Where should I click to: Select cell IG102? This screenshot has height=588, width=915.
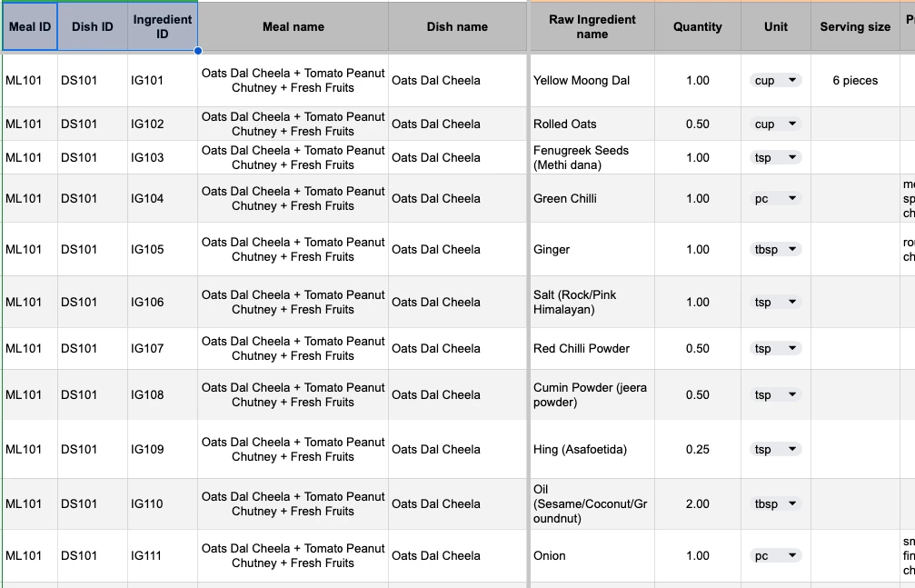[x=163, y=124]
